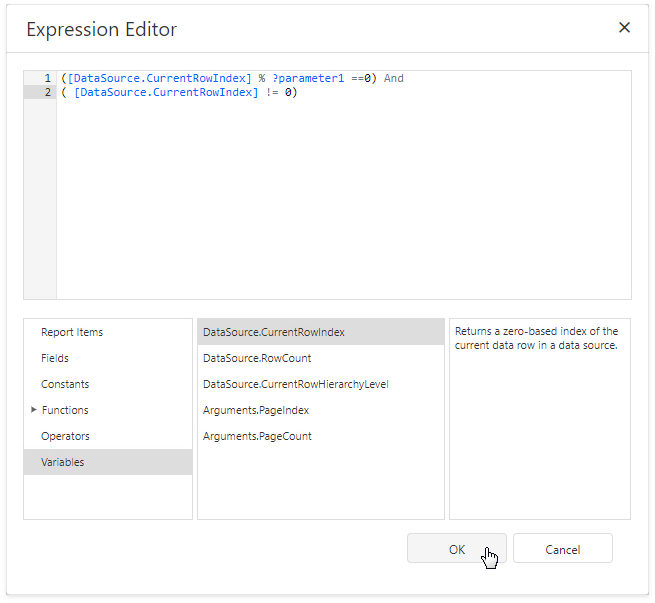The image size is (655, 603).
Task: Close the Expression Editor dialog
Action: 624,28
